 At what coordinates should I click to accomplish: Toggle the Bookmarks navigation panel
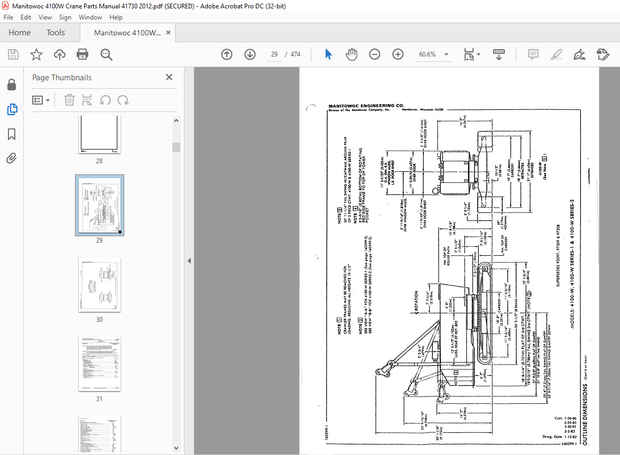(12, 133)
